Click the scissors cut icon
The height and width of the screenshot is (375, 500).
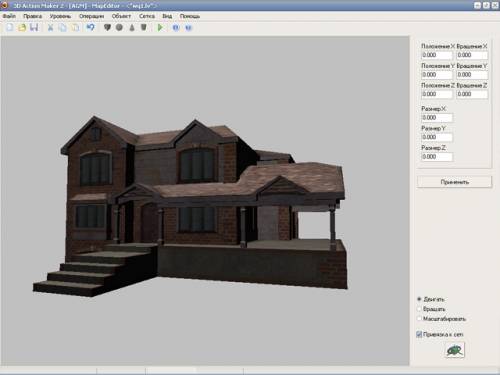pos(50,27)
